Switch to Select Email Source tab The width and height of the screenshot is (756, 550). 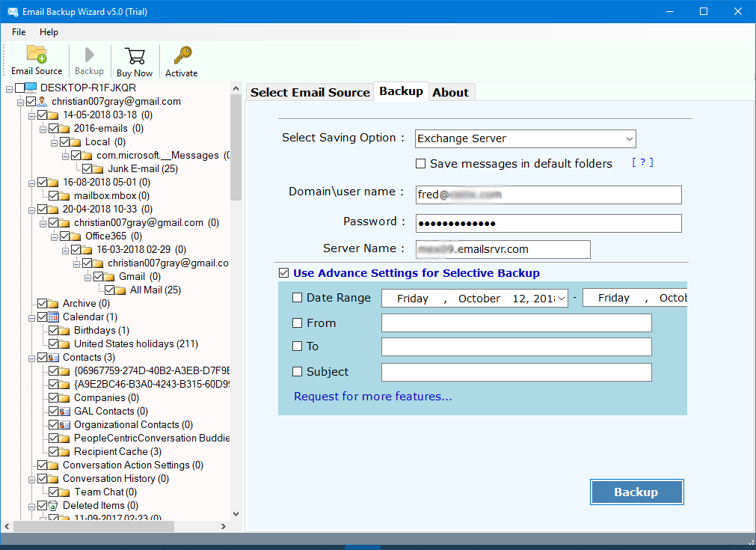coord(310,92)
